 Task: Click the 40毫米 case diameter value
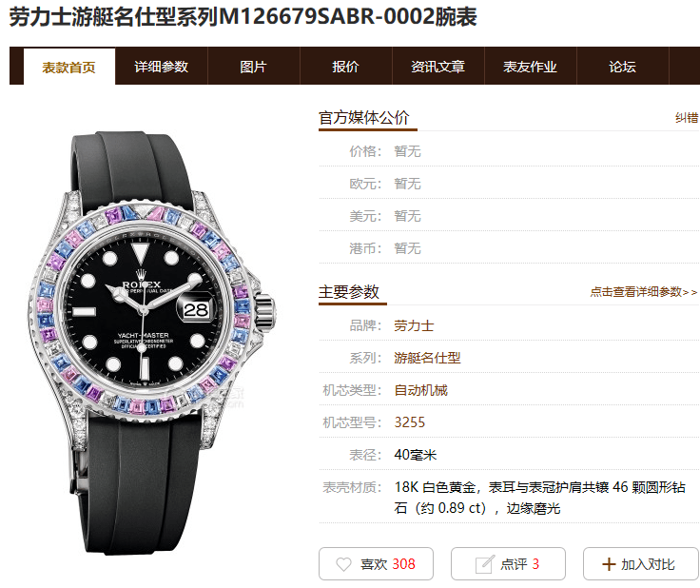pyautogui.click(x=416, y=455)
